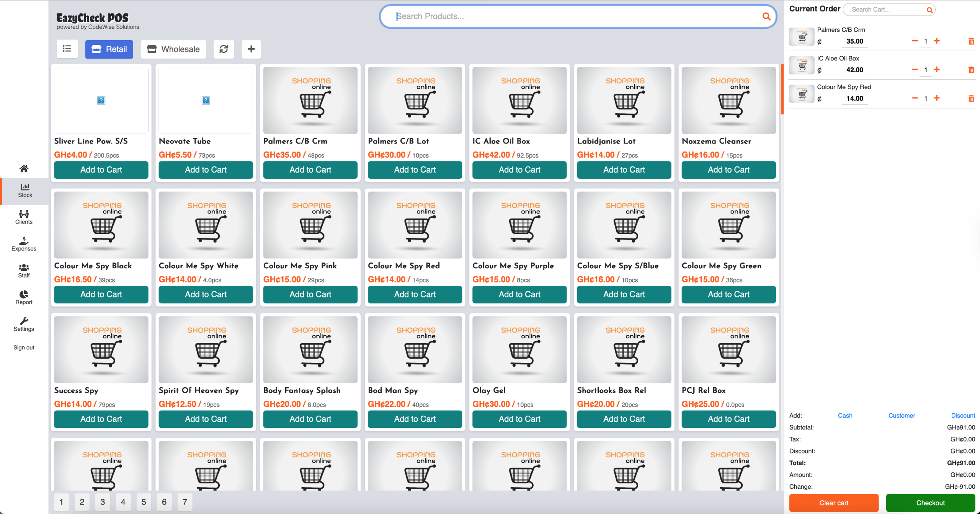Screen dimensions: 980x514
Task: Edit price field of IC Aloe Oil Box
Action: [854, 70]
